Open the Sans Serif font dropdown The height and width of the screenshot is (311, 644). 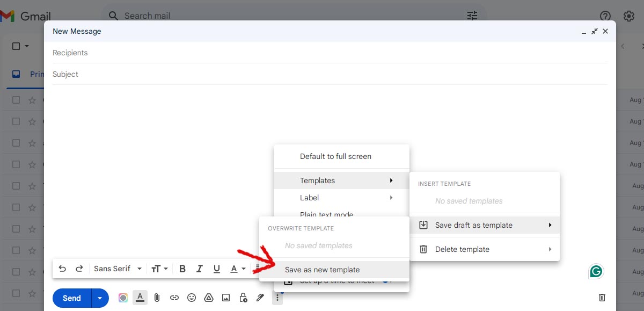[x=118, y=269]
